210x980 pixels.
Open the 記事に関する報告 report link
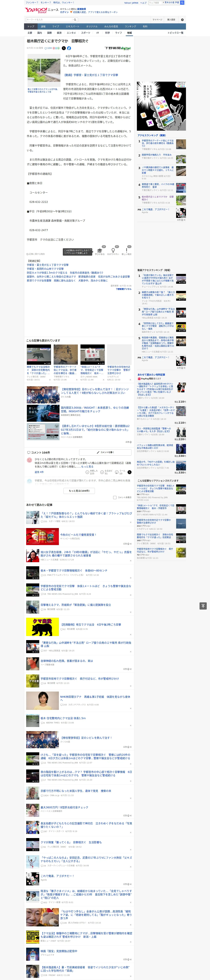click(35, 254)
